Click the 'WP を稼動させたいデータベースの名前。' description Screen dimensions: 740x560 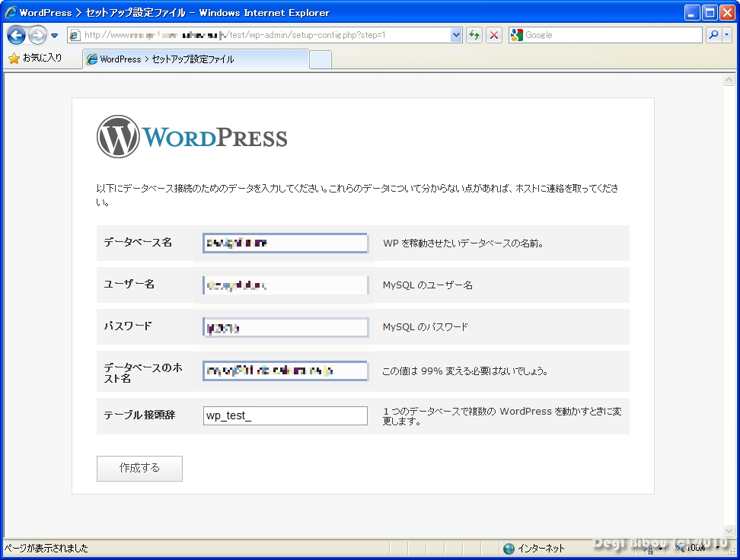[463, 243]
